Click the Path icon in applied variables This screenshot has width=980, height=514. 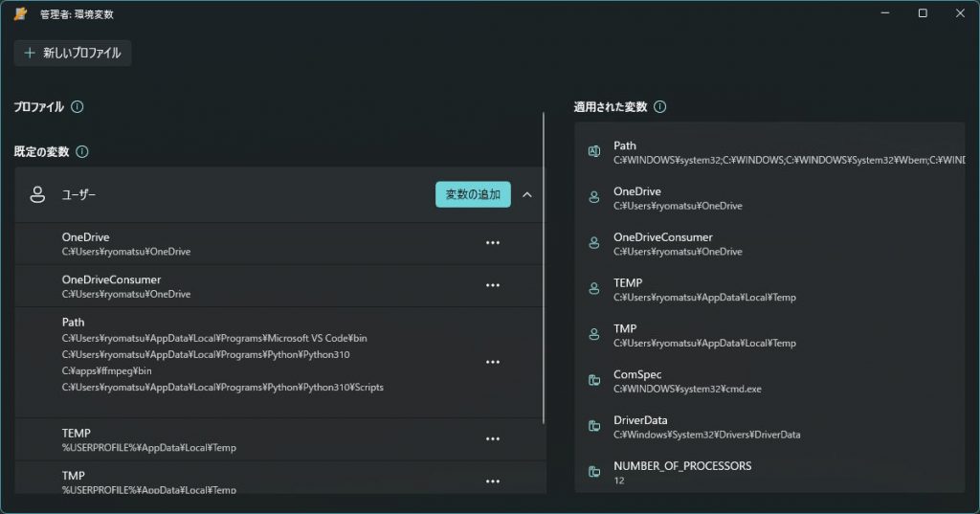click(x=593, y=151)
